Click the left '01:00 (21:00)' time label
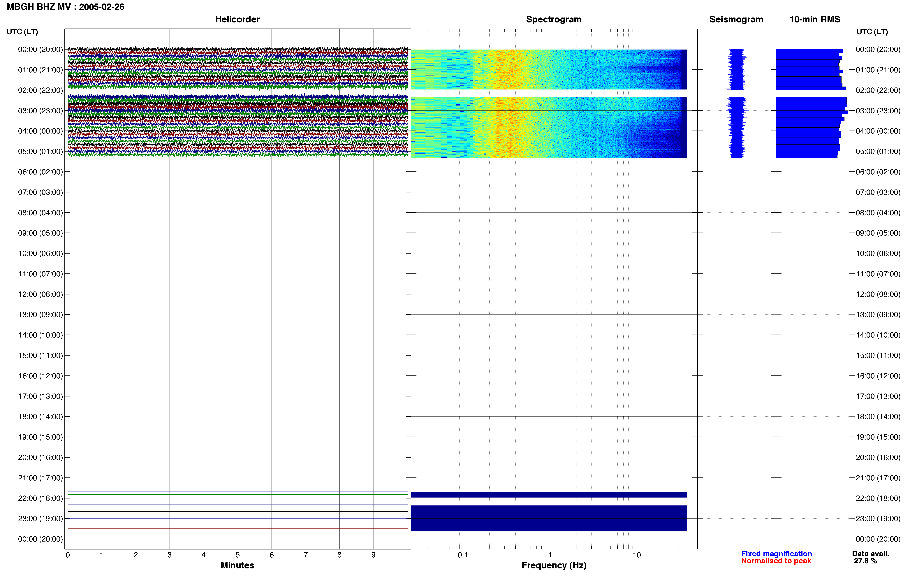This screenshot has height=578, width=924. [x=41, y=70]
